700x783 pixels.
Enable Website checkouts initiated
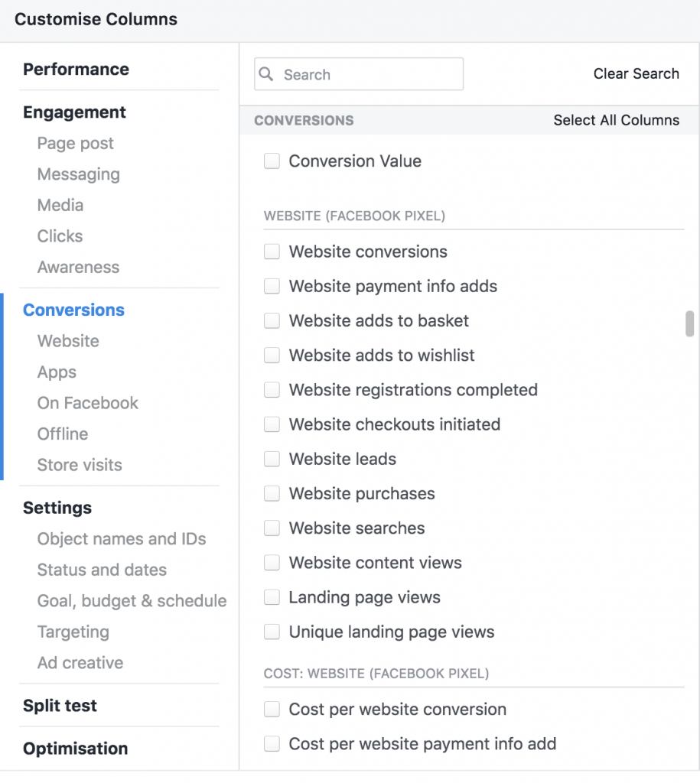tap(272, 424)
